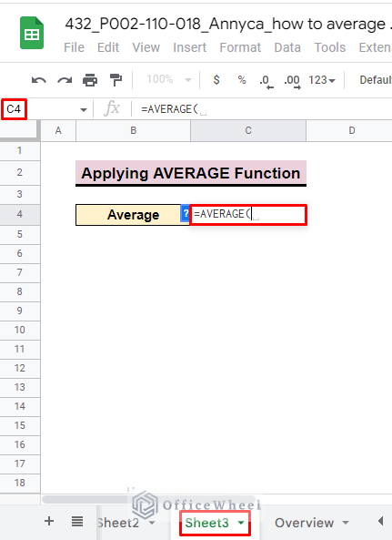Select row 18 header
The height and width of the screenshot is (540, 392).
(x=20, y=483)
